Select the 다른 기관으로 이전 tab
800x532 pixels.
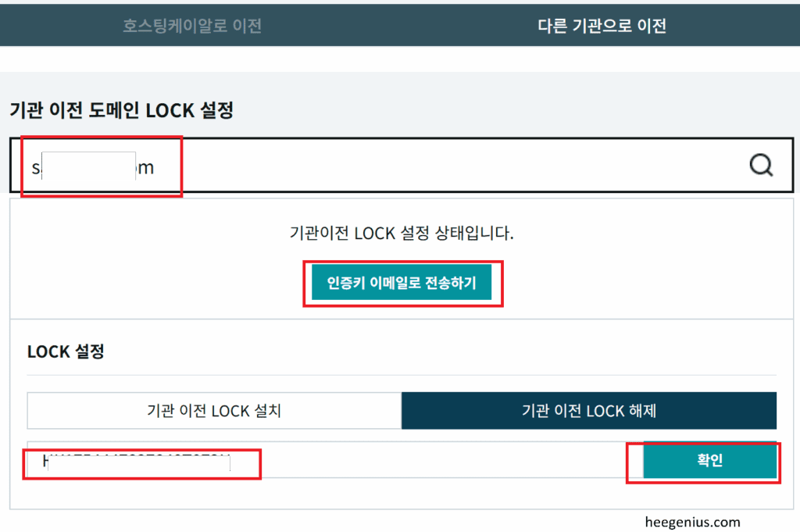pos(602,26)
